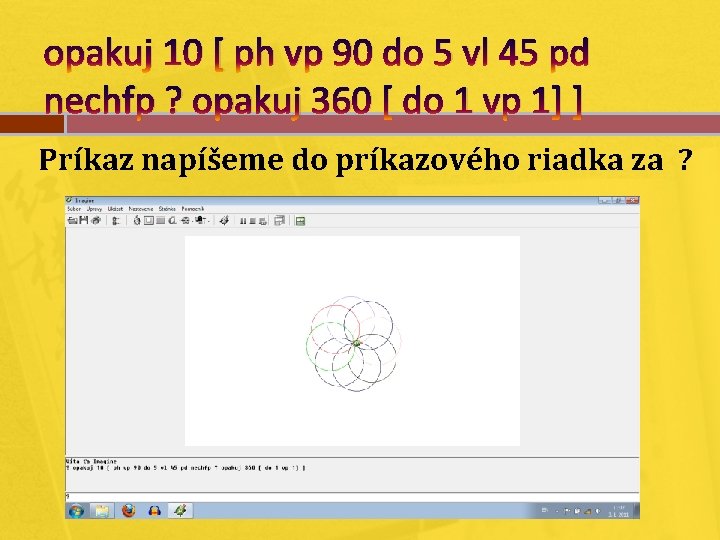Click the 'Víta ťa Imagine' welcome line

click(92, 461)
